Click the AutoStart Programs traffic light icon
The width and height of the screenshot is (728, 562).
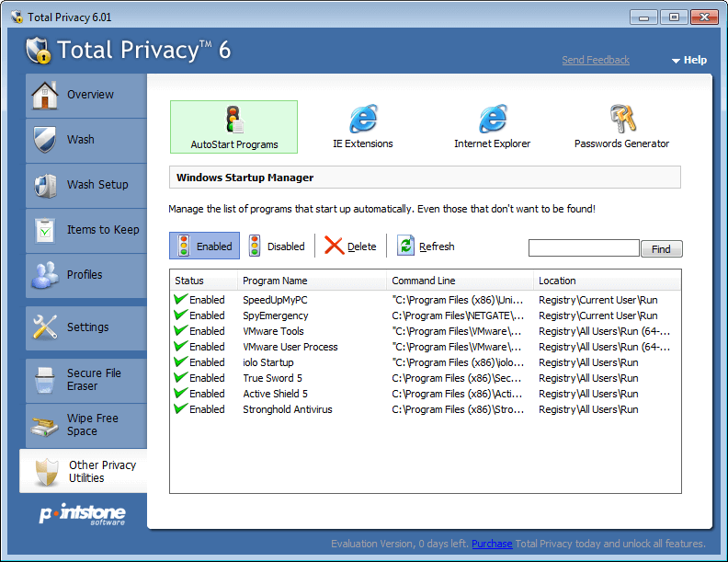point(234,120)
